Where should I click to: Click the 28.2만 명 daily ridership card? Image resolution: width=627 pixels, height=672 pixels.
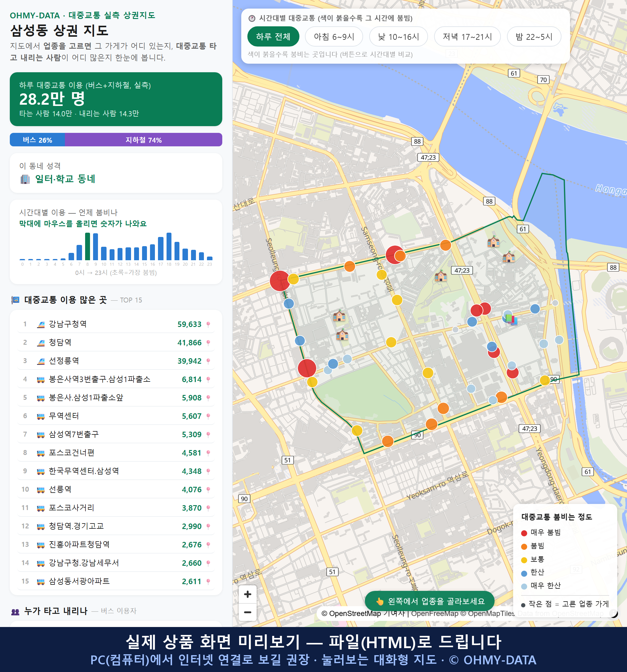[116, 99]
